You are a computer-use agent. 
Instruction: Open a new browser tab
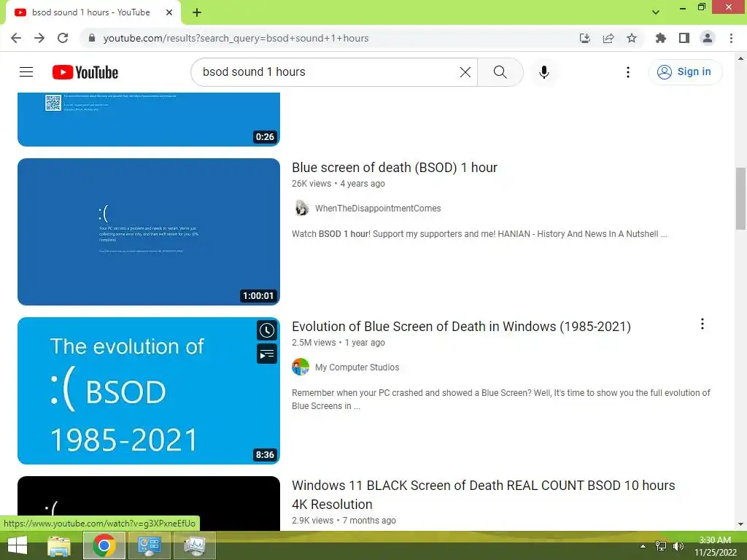pos(197,12)
